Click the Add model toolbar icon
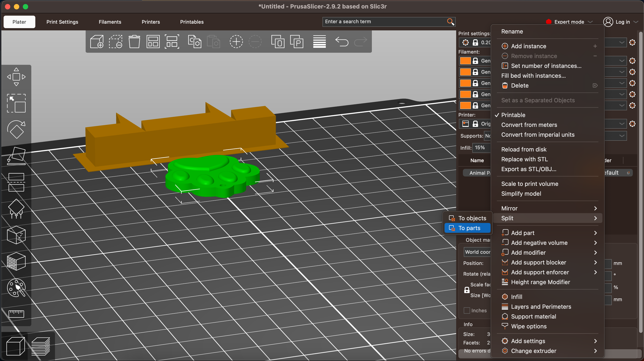Image resolution: width=644 pixels, height=361 pixels. [97, 42]
